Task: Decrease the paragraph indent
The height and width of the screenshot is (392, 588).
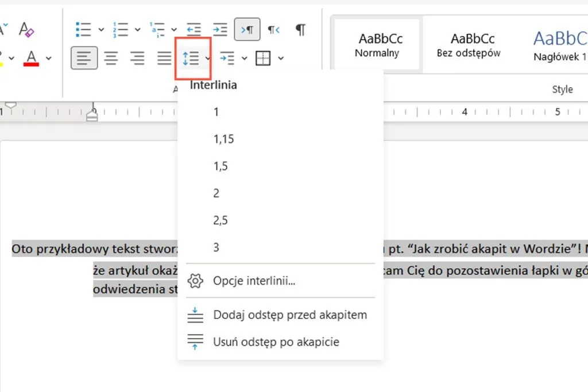Action: click(x=194, y=29)
